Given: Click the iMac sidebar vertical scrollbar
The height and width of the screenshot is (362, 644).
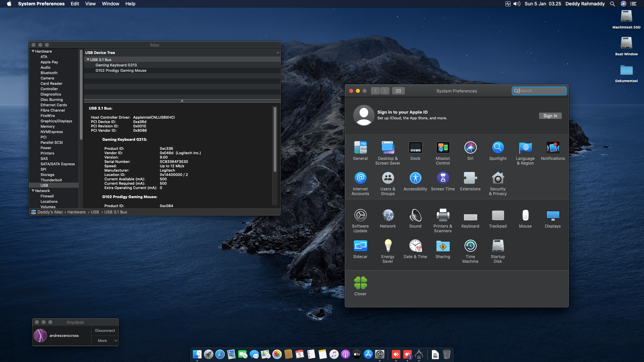Looking at the screenshot, I should tap(81, 95).
